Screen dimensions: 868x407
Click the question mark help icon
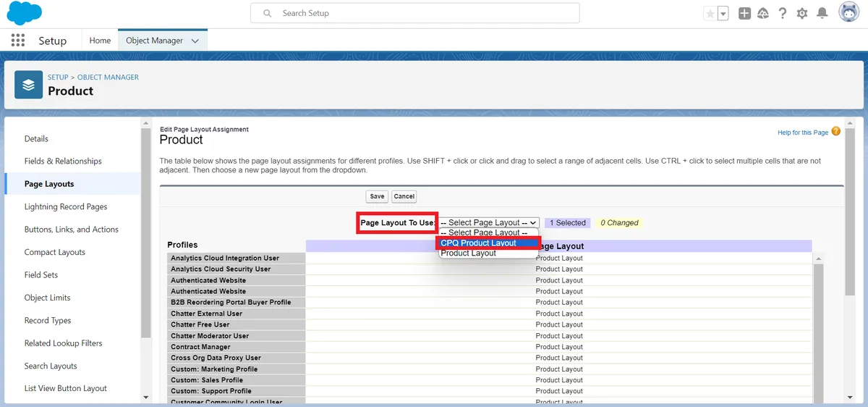pyautogui.click(x=783, y=14)
